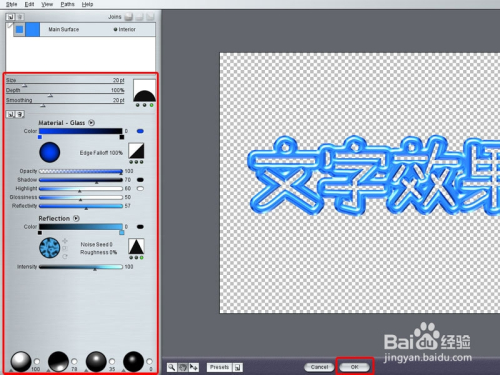
Task: Click the Size slider track
Action: pos(65,83)
